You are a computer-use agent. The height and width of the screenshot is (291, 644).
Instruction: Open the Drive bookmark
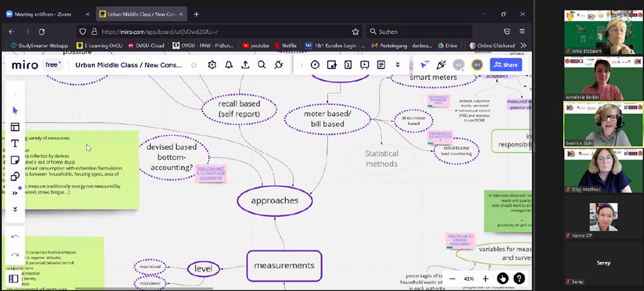[447, 46]
